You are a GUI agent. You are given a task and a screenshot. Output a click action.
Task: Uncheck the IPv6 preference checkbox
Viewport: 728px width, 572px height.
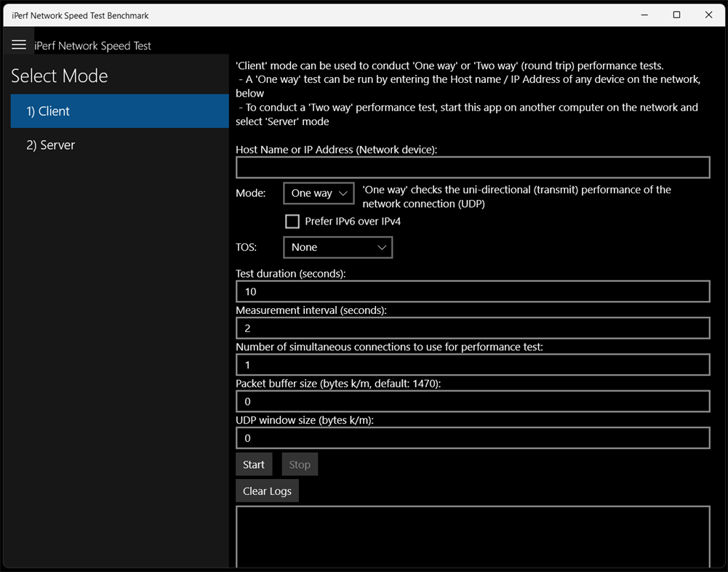(x=292, y=221)
